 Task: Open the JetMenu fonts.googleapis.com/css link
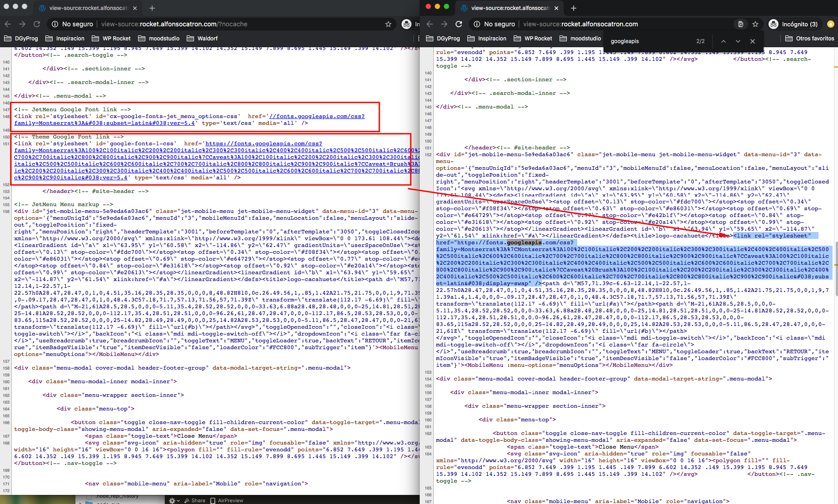click(317, 116)
